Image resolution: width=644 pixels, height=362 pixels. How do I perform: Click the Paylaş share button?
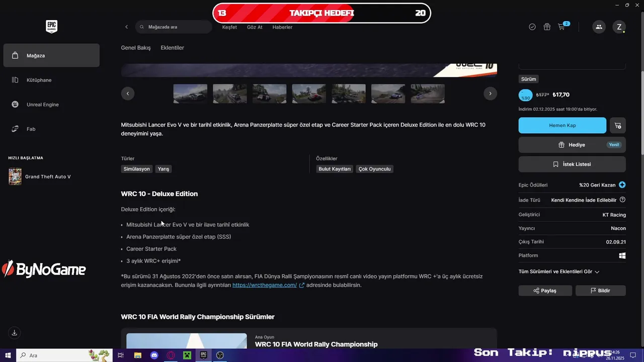click(545, 291)
